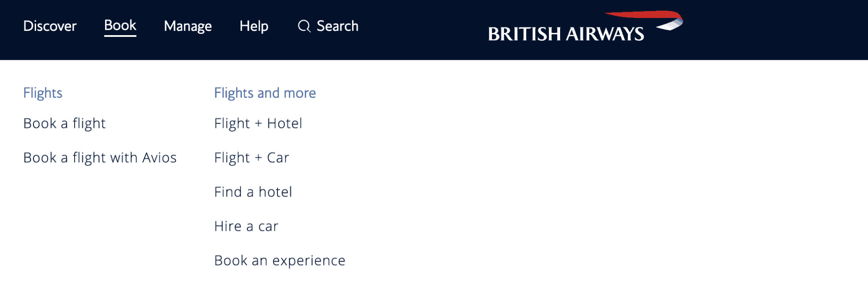Choose Book a flight with Avios
This screenshot has height=289, width=868.
point(100,158)
